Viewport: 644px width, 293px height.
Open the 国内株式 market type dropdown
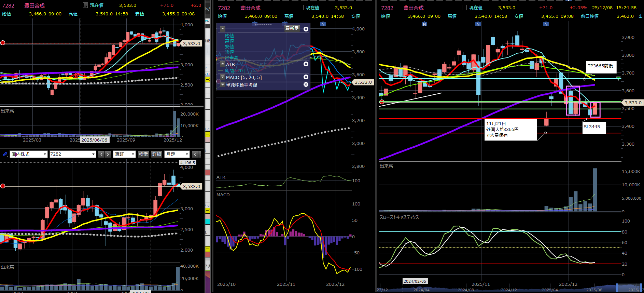pos(29,155)
